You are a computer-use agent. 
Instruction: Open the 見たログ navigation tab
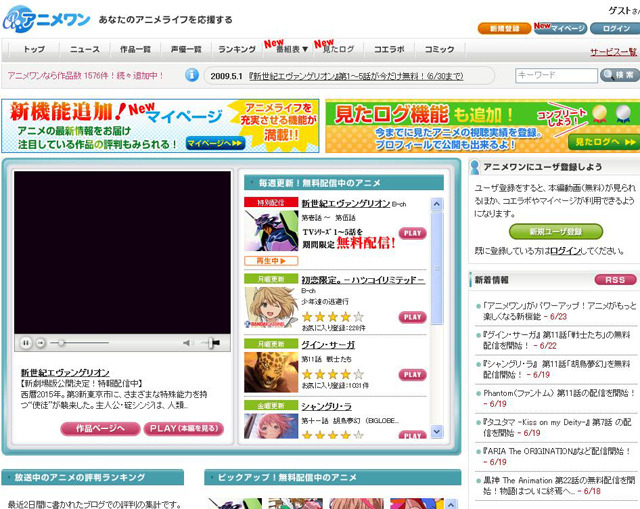tap(338, 49)
